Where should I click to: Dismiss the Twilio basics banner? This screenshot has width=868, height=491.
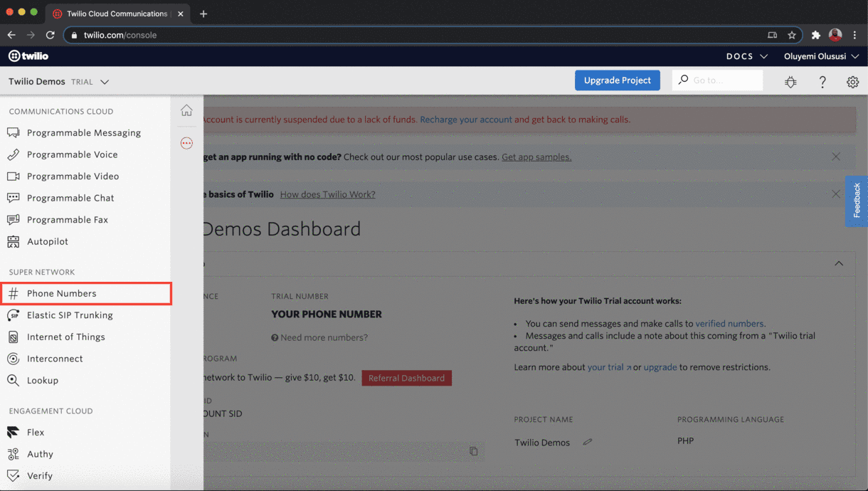point(836,194)
